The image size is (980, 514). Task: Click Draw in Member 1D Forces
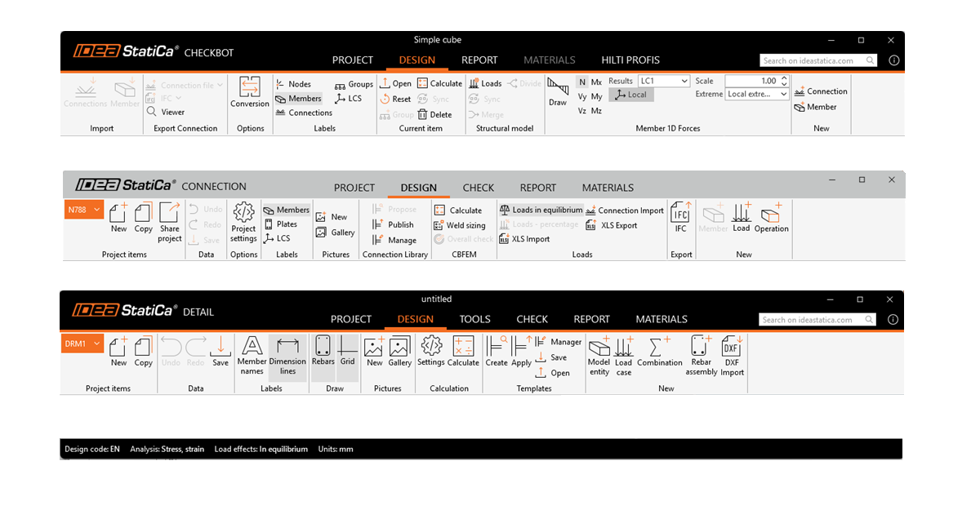pos(558,92)
